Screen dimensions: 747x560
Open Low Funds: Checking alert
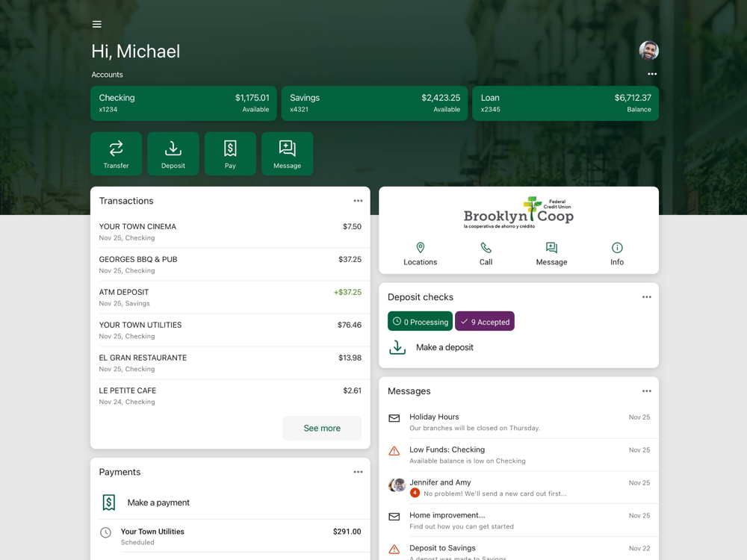point(519,455)
